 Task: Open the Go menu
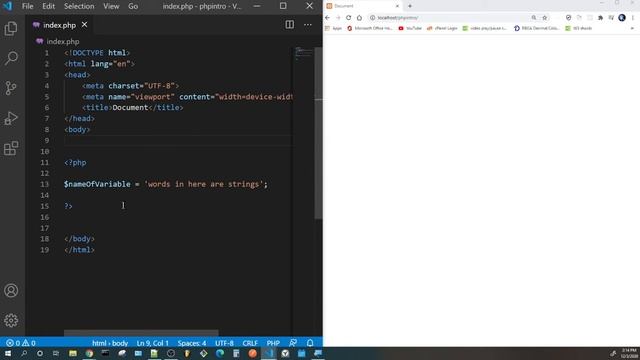[x=133, y=6]
